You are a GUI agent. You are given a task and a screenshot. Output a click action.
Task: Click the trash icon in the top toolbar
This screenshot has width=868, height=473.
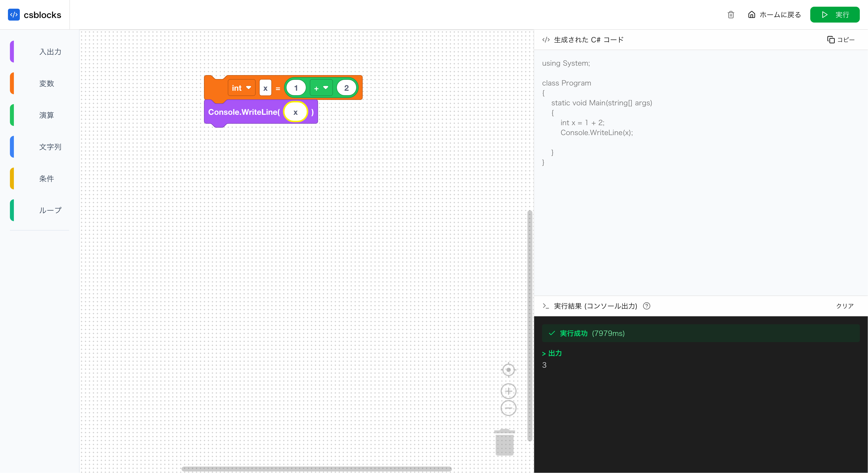pos(730,14)
